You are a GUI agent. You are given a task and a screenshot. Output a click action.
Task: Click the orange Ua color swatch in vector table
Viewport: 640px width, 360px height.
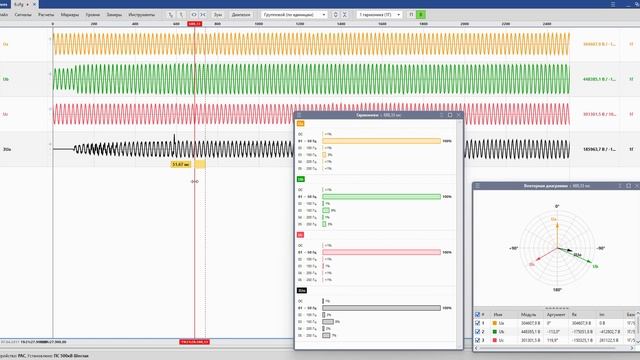[x=495, y=323]
